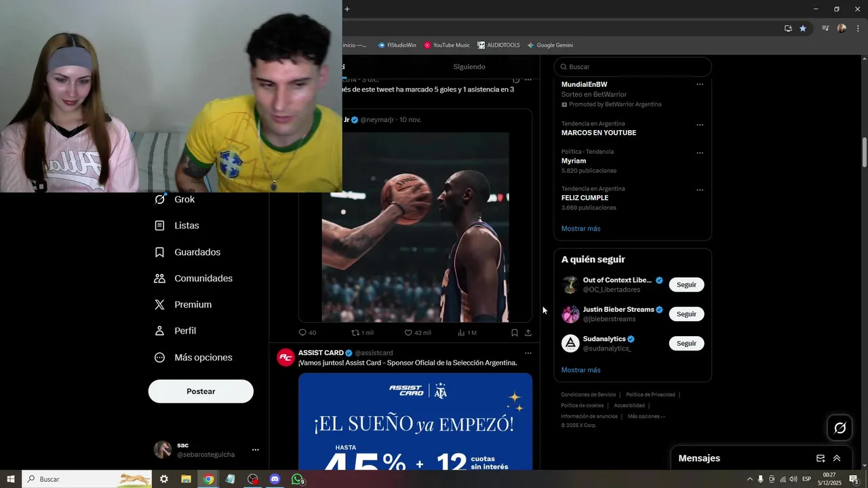
Task: Open options for MundialEnBW trend
Action: (x=700, y=85)
